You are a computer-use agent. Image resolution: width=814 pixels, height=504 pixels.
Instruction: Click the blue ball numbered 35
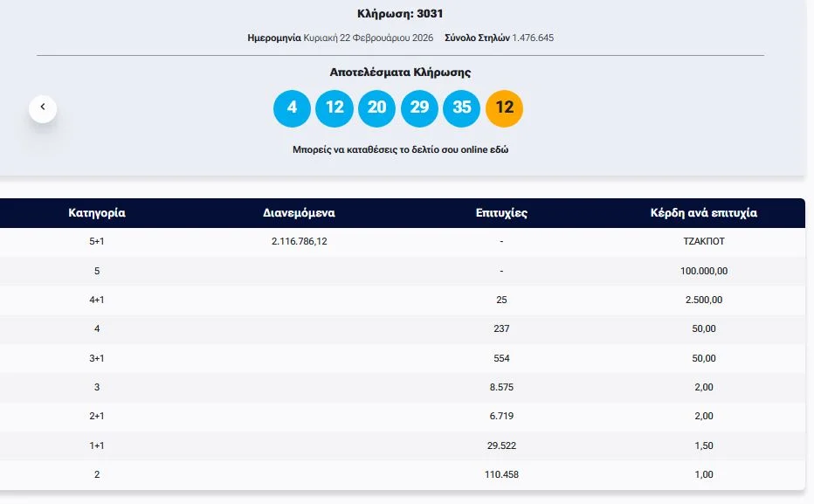tap(462, 108)
